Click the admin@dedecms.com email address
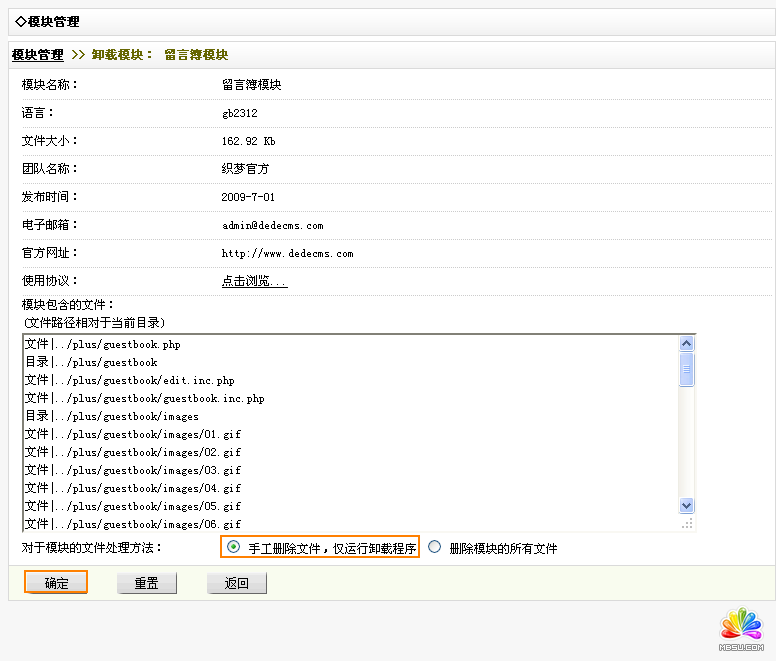 pos(272,226)
